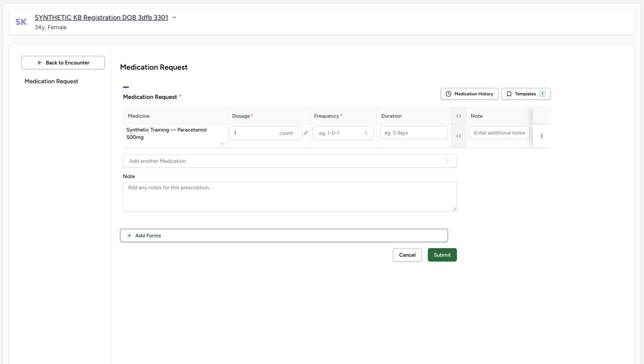Click expand arrows icon in Paracetamol row

pos(458,136)
